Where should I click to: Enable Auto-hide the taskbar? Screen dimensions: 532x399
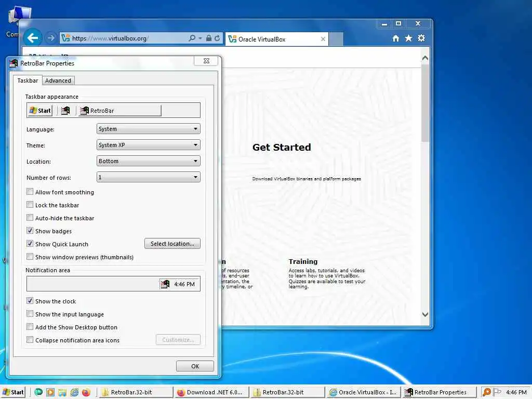(30, 218)
